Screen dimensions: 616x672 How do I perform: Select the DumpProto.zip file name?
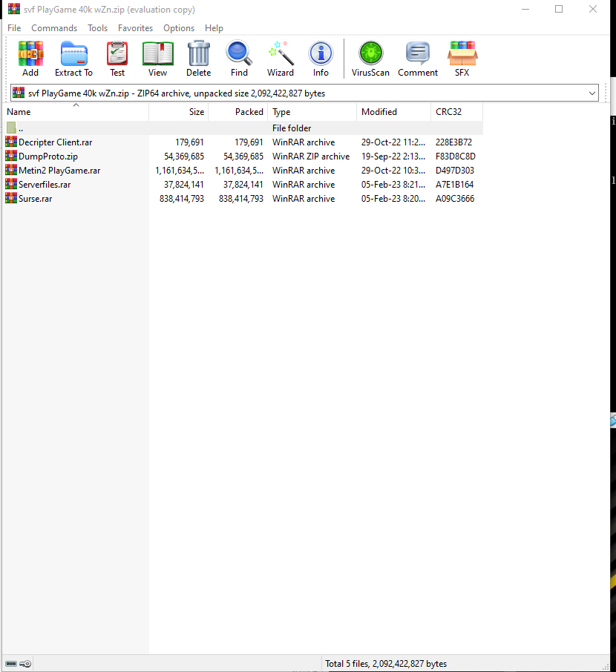(48, 156)
